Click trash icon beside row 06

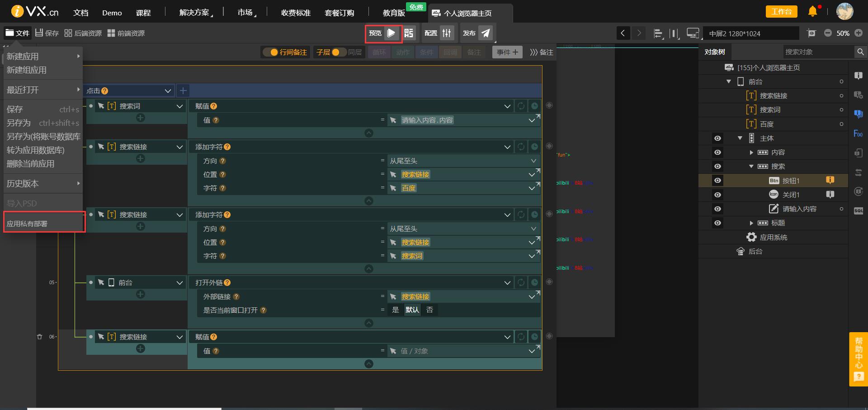click(39, 337)
